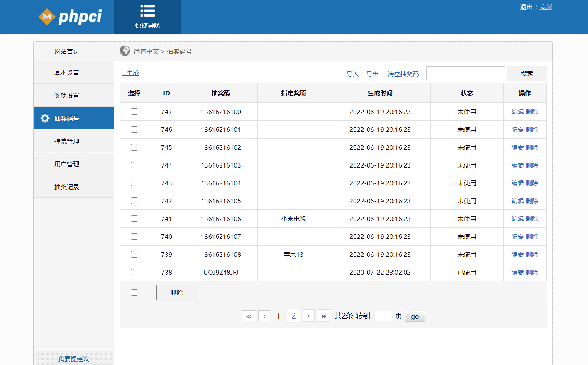
Task: Go to the previous page arrow
Action: [264, 316]
